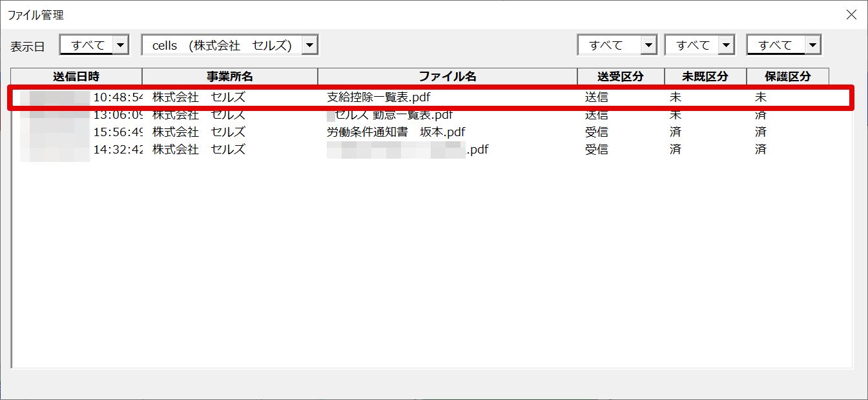This screenshot has width=868, height=400.
Task: Click the 未既区分 column header
Action: [x=705, y=76]
